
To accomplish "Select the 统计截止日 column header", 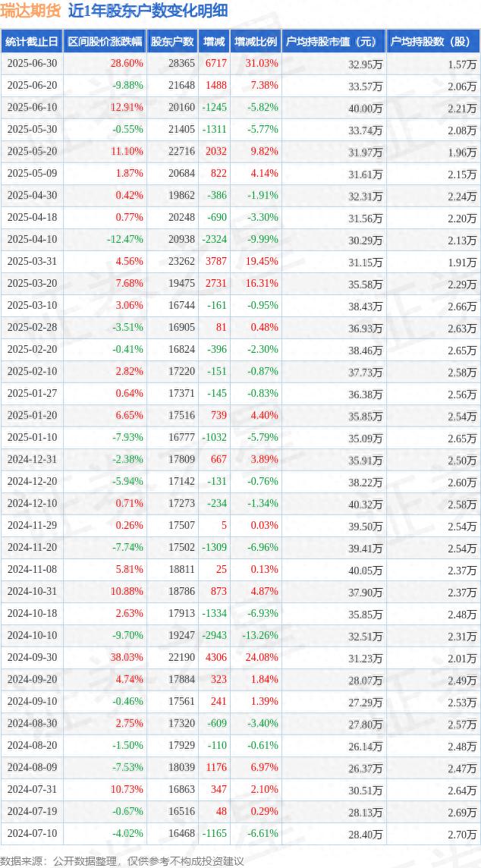I will [31, 42].
